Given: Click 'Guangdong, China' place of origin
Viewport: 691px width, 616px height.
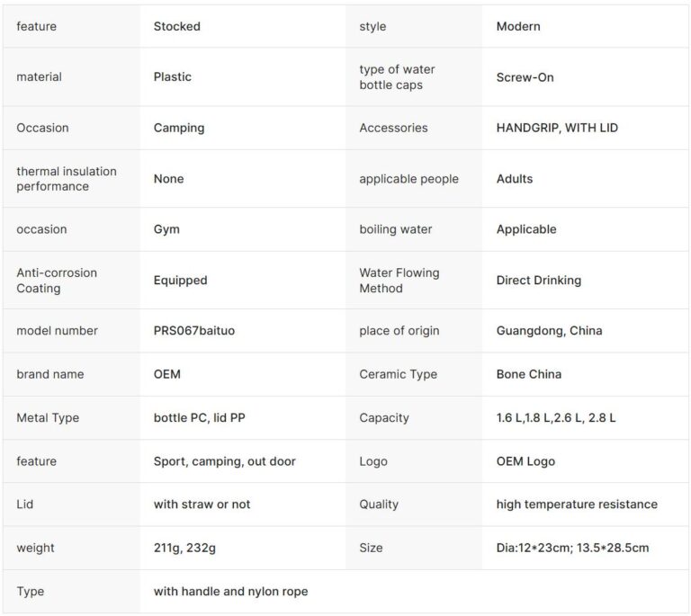Looking at the screenshot, I should [550, 331].
